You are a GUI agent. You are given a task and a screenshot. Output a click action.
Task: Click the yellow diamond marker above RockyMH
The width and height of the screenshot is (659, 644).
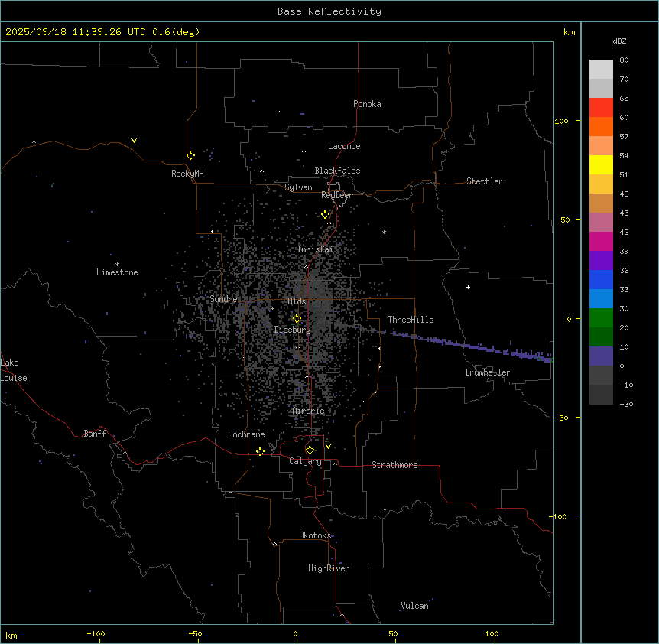[x=190, y=155]
